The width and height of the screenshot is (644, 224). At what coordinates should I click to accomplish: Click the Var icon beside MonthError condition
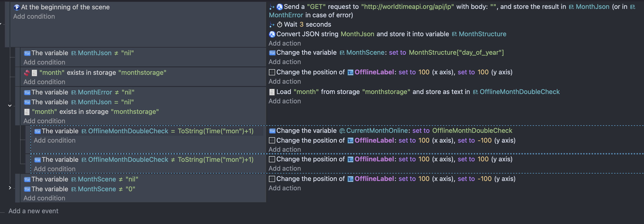click(x=27, y=93)
